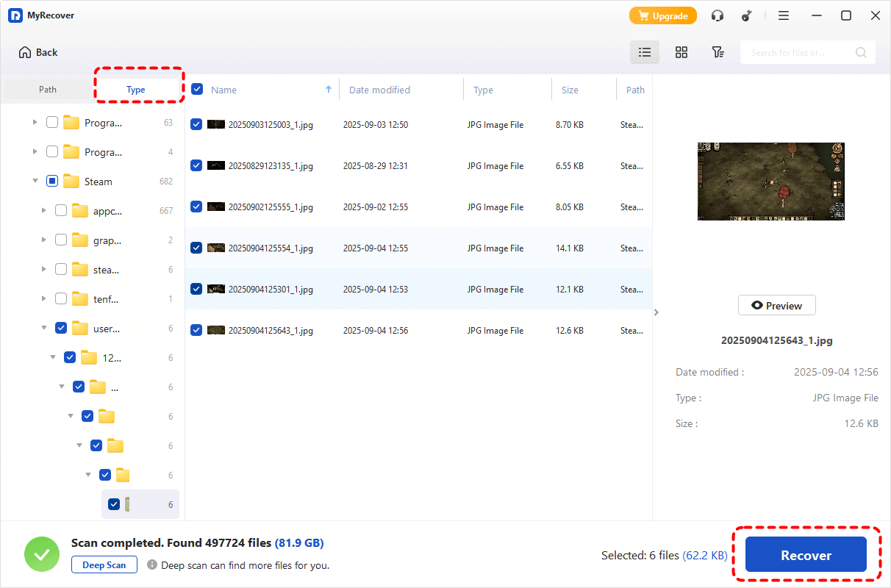The width and height of the screenshot is (891, 588).
Task: Click the user... folder icon
Action: [x=80, y=329]
